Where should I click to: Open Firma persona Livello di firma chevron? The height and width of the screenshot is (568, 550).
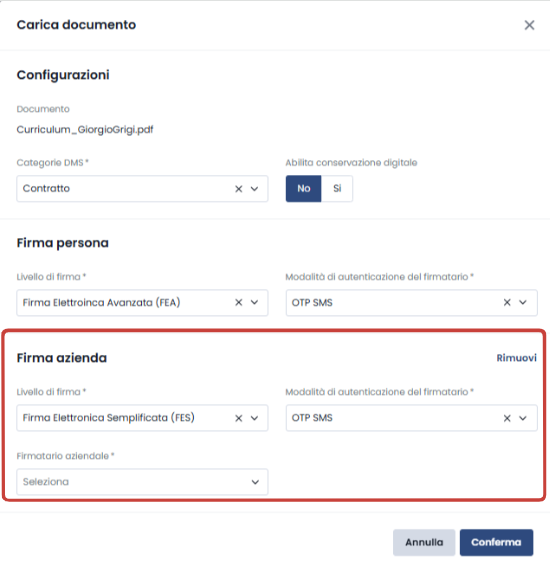coord(255,302)
